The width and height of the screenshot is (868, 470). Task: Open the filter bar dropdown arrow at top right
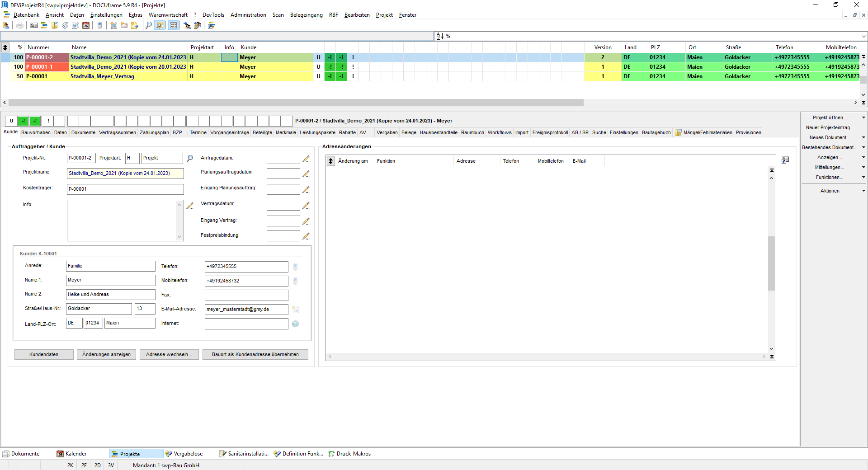coord(863,36)
